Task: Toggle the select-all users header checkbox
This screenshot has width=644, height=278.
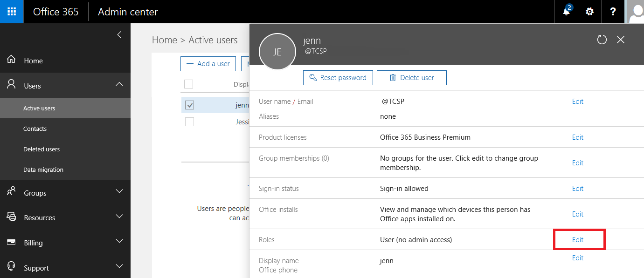Action: coord(188,84)
